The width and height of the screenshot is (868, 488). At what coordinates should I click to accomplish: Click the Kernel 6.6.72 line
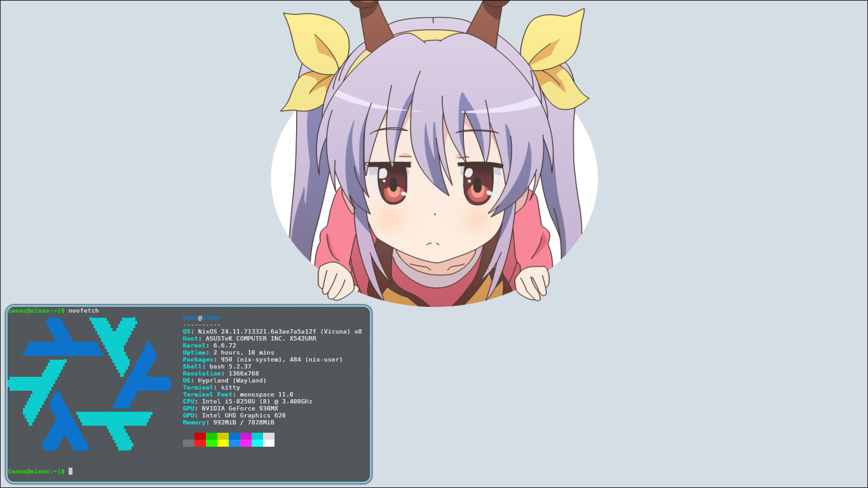pyautogui.click(x=210, y=346)
